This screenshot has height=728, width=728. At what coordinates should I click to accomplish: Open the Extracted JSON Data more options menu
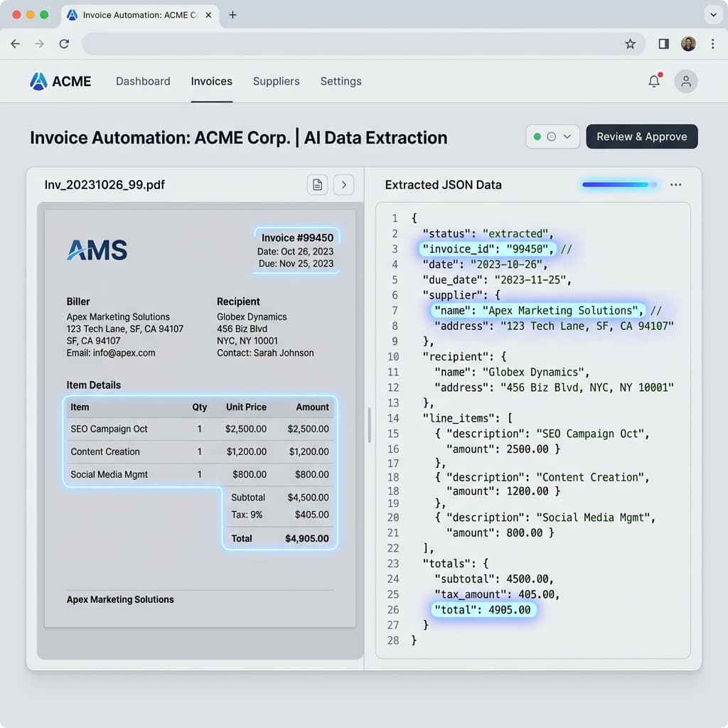pyautogui.click(x=675, y=185)
